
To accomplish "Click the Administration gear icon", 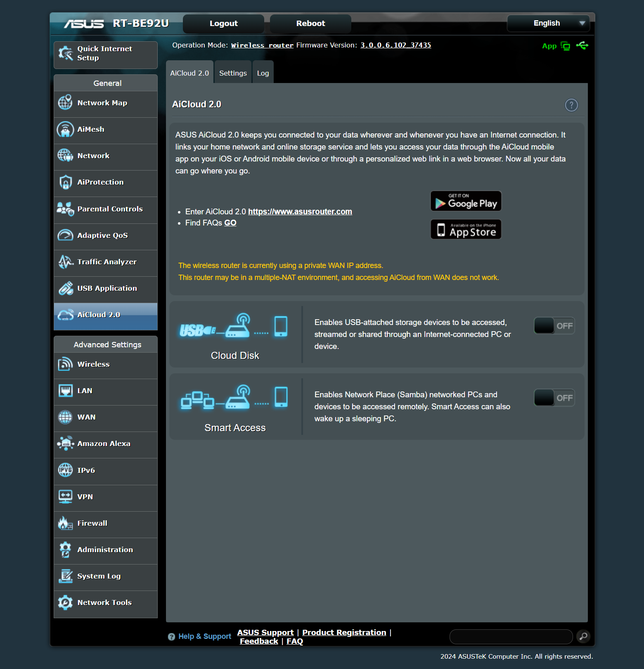I will 65,550.
